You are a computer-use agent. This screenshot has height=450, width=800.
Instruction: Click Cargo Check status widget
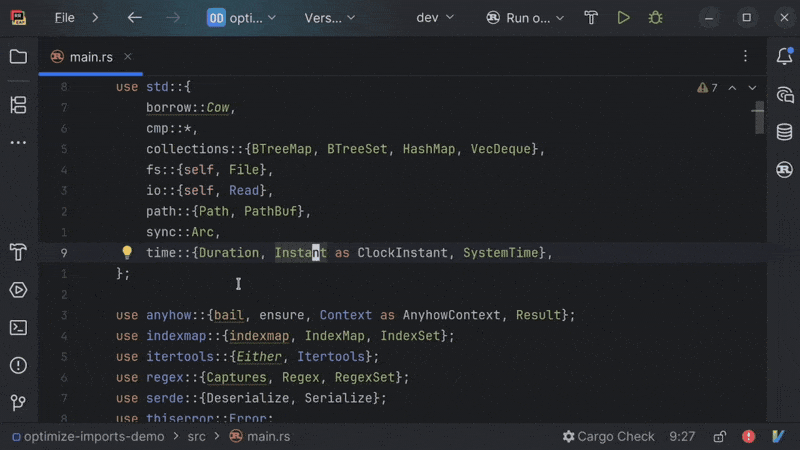click(608, 436)
